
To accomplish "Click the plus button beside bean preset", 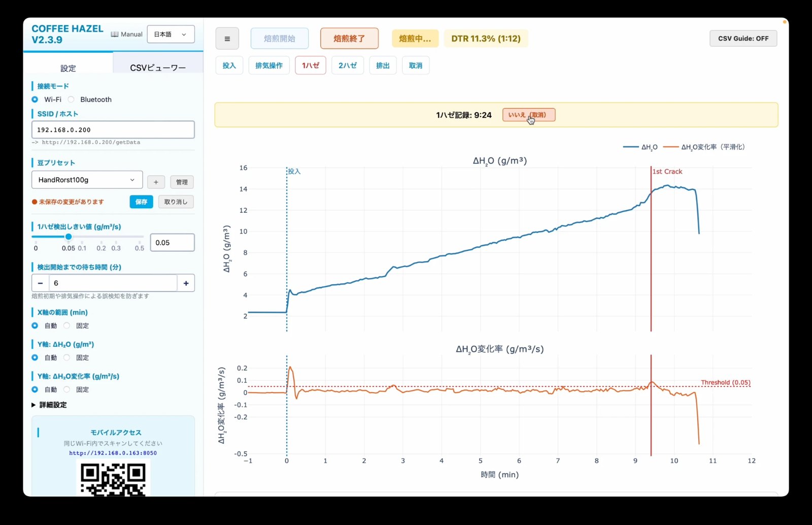I will pyautogui.click(x=156, y=182).
